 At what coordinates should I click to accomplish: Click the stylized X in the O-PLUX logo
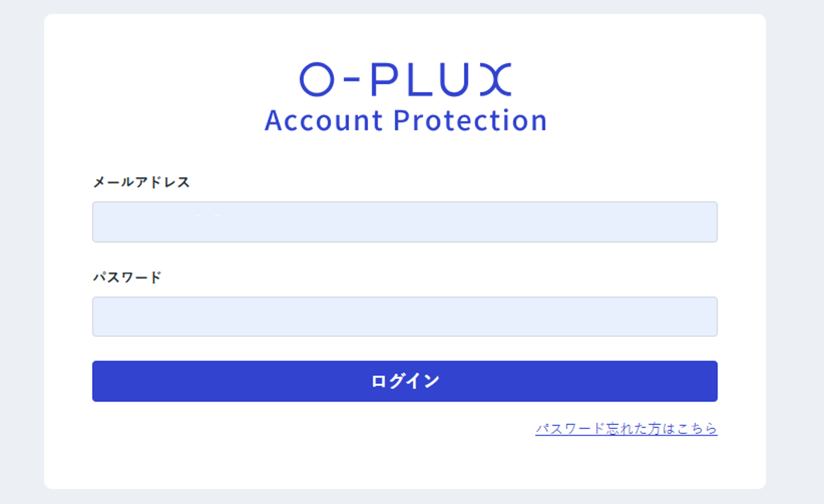point(496,79)
